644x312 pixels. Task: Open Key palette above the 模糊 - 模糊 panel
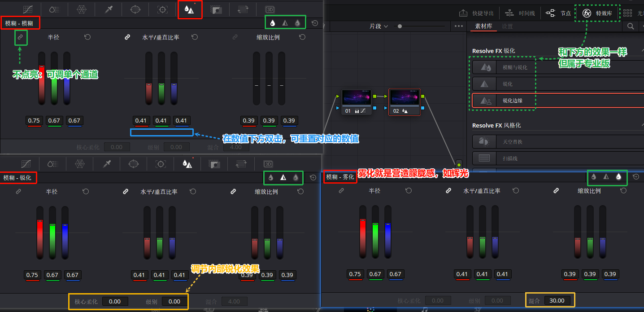pos(216,9)
